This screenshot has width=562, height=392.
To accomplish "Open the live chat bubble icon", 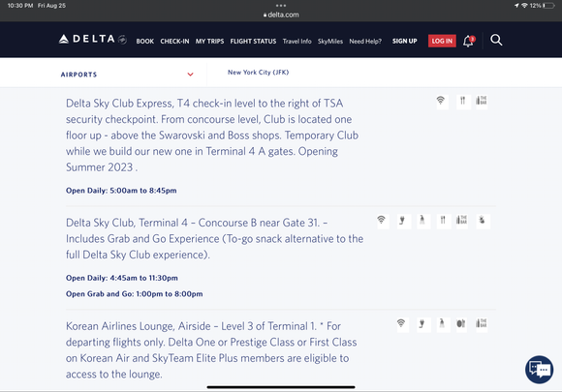I will pyautogui.click(x=539, y=369).
